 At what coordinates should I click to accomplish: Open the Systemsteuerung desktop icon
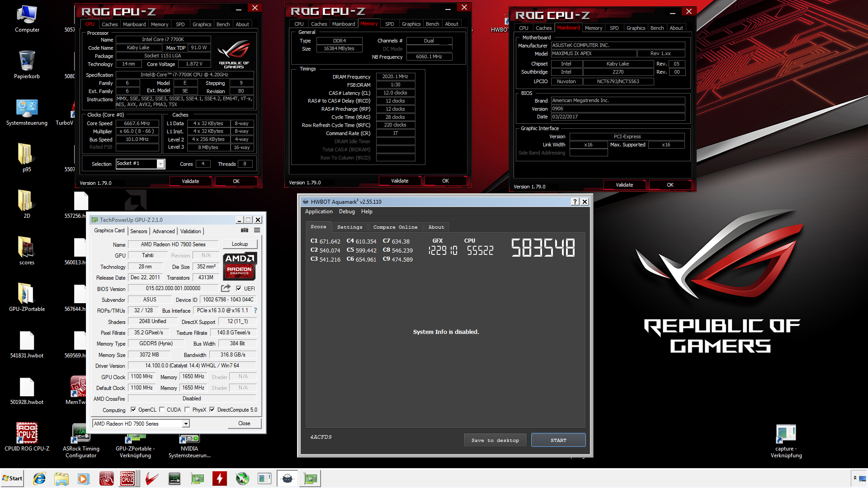tap(27, 112)
